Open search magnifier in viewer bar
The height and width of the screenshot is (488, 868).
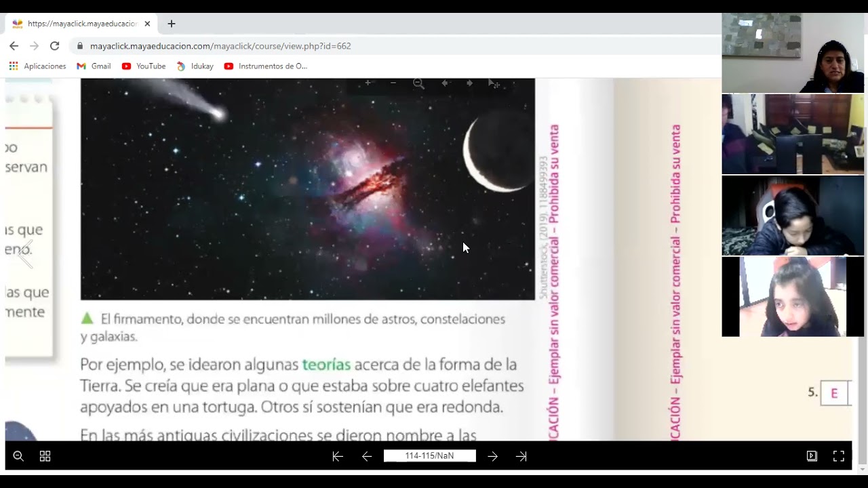point(18,456)
